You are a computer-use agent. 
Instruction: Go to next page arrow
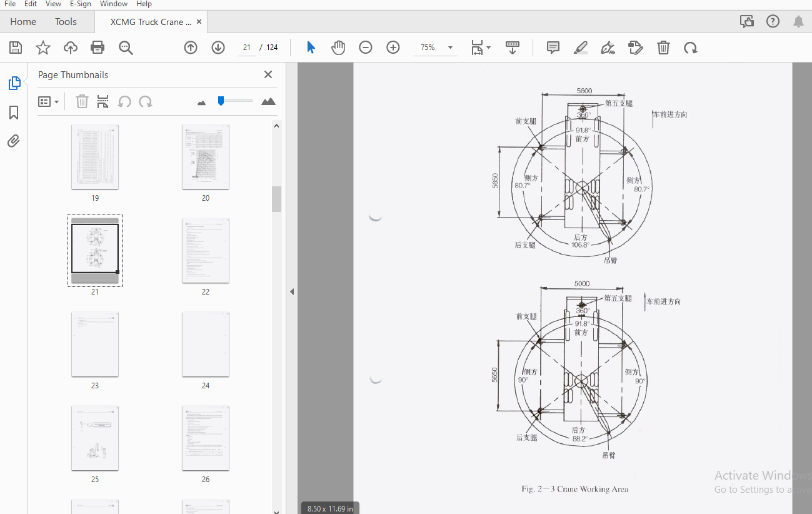[218, 48]
